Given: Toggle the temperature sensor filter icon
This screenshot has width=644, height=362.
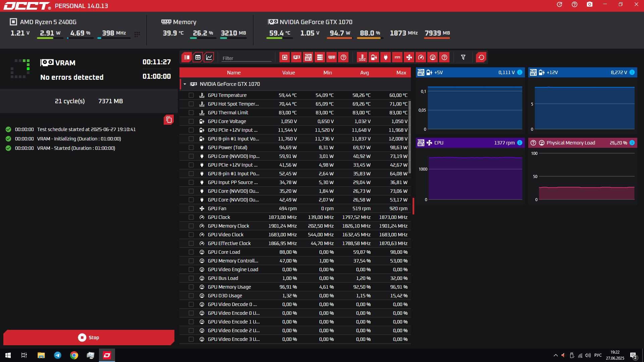Looking at the screenshot, I should point(362,57).
